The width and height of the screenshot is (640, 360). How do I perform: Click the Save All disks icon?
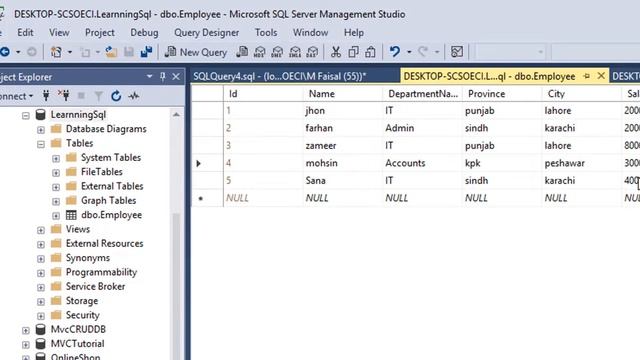[x=146, y=52]
